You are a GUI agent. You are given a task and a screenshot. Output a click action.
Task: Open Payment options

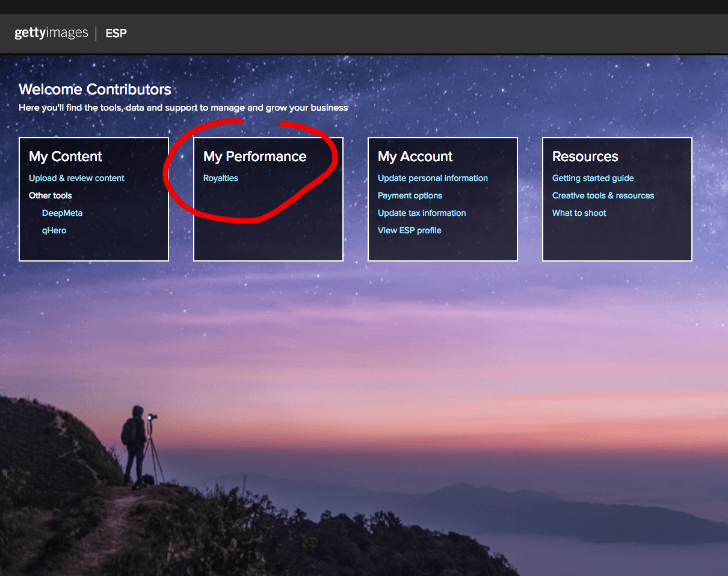[x=410, y=195]
